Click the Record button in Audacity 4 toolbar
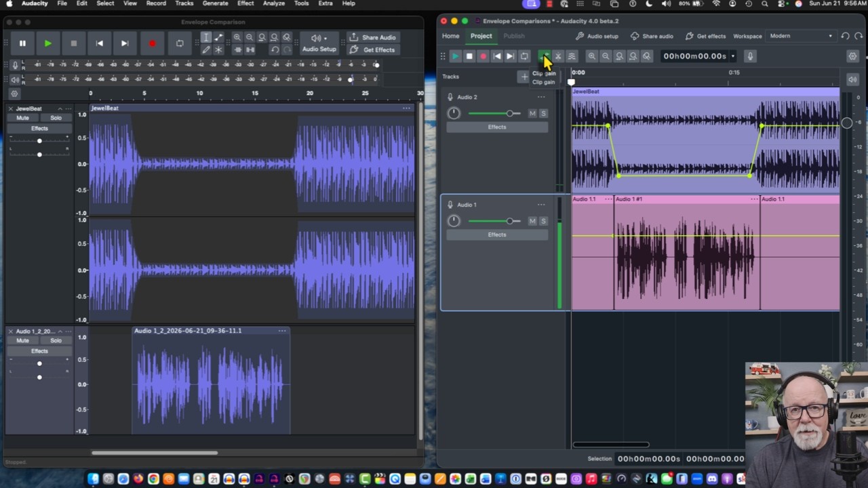 click(x=483, y=56)
